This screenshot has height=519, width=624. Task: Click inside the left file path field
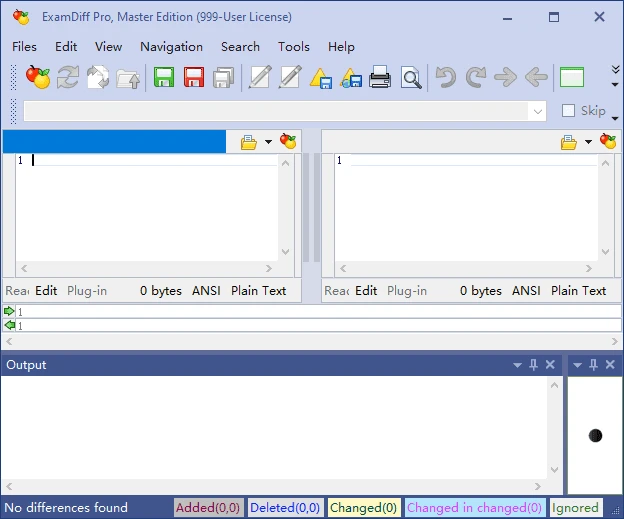tap(115, 142)
